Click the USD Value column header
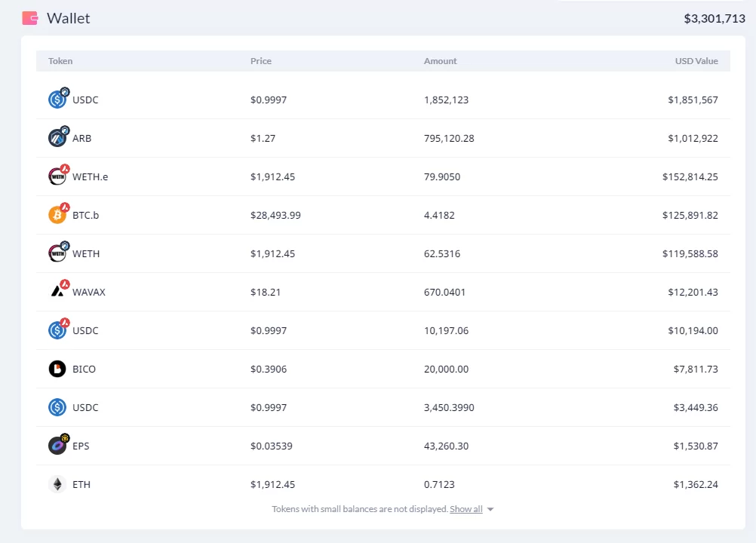 (696, 61)
